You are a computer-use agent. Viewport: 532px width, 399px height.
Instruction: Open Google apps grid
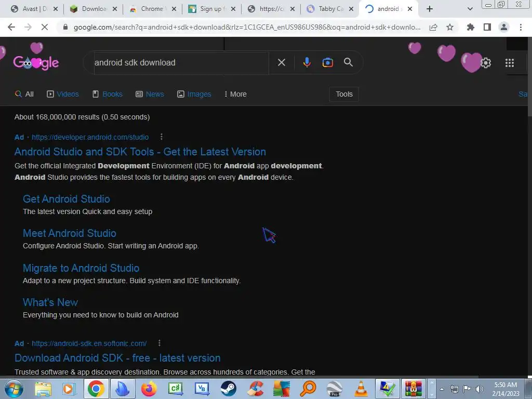click(510, 63)
